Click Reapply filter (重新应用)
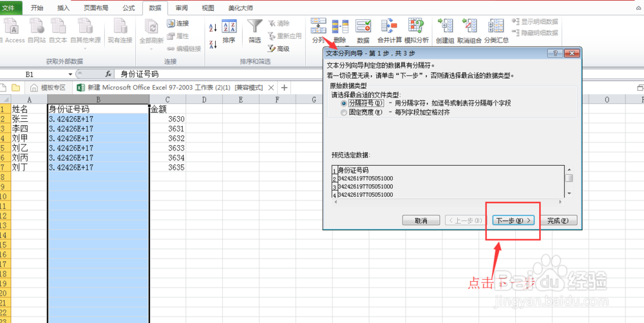This screenshot has height=323, width=644. click(285, 35)
